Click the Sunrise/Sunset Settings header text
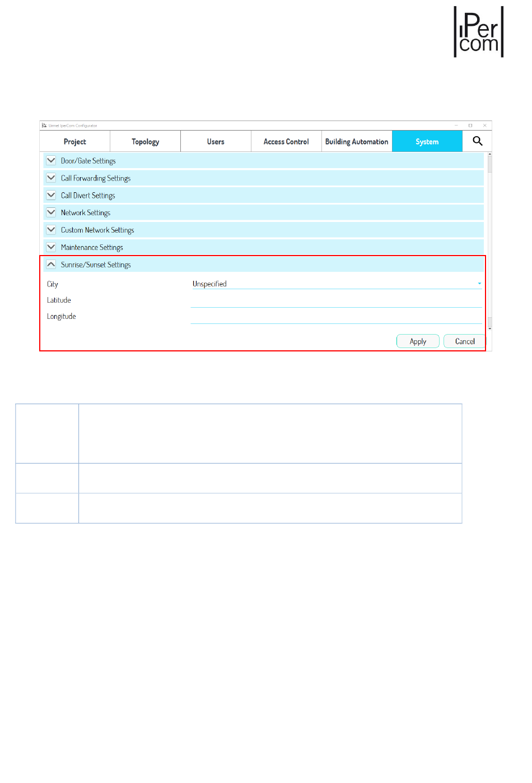Image resolution: width=532 pixels, height=783 pixels. coord(96,265)
